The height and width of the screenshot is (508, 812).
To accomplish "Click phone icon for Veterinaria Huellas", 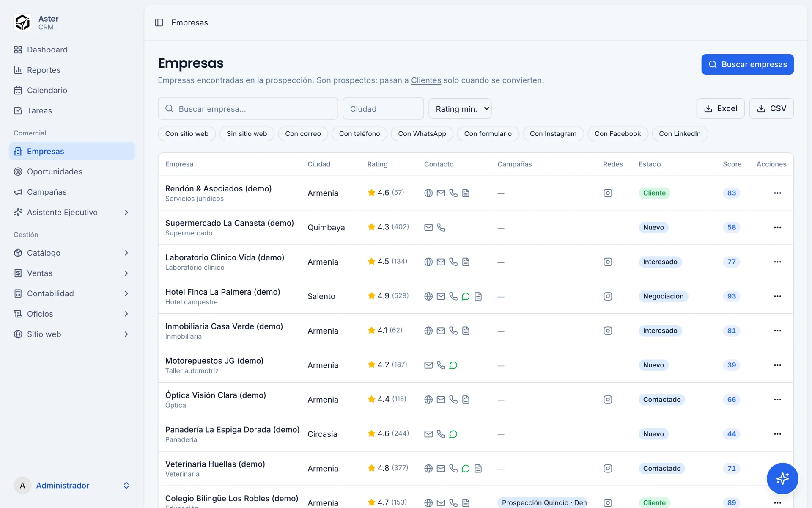I will click(453, 469).
